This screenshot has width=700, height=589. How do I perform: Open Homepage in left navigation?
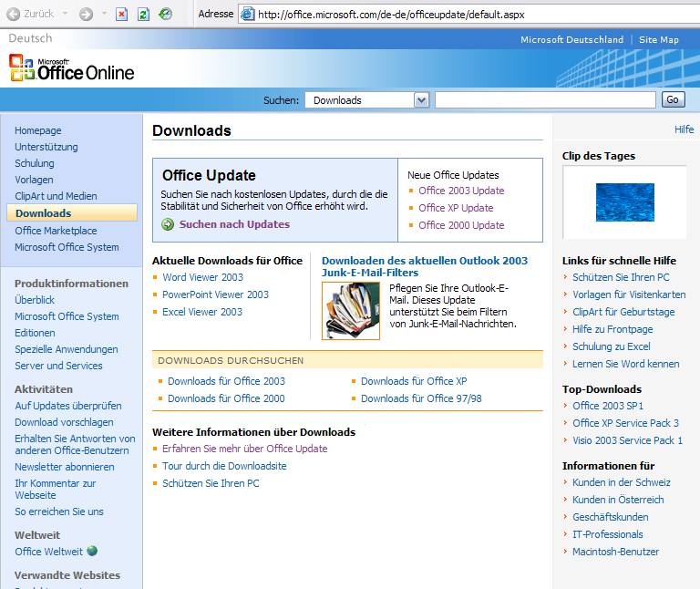[38, 130]
